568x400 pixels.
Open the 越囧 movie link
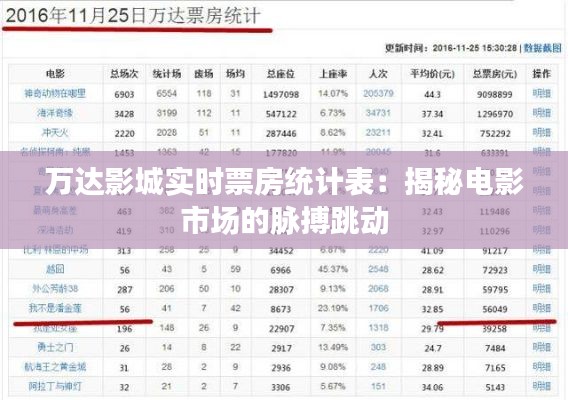[x=55, y=269]
